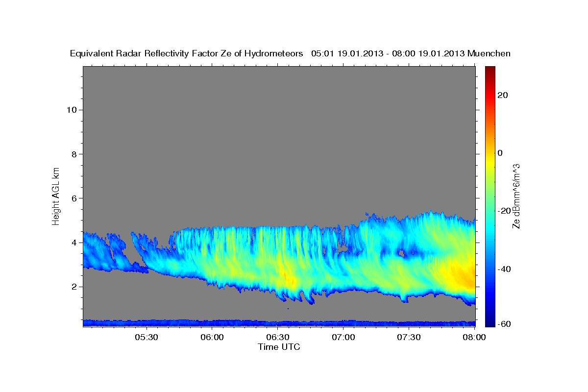Click the plot title text beginning 'Equivalent Radar Reflectivity Factor'
The image size is (588, 392).
coord(290,53)
